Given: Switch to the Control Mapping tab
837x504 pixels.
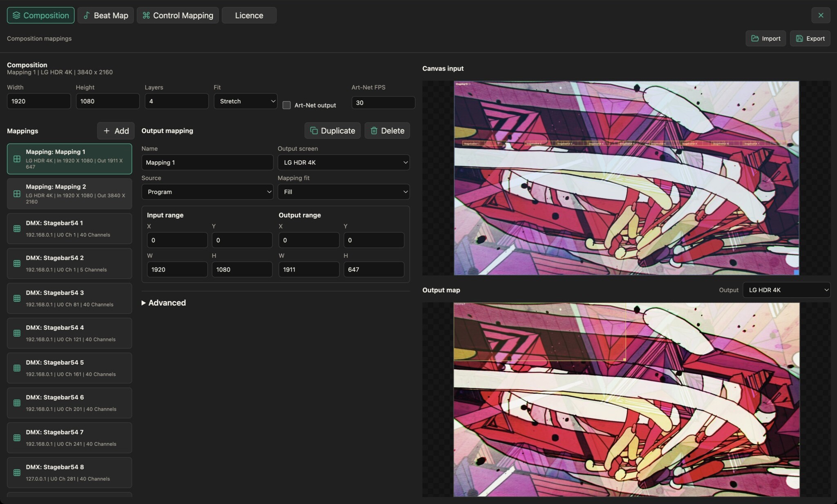Looking at the screenshot, I should click(x=178, y=16).
